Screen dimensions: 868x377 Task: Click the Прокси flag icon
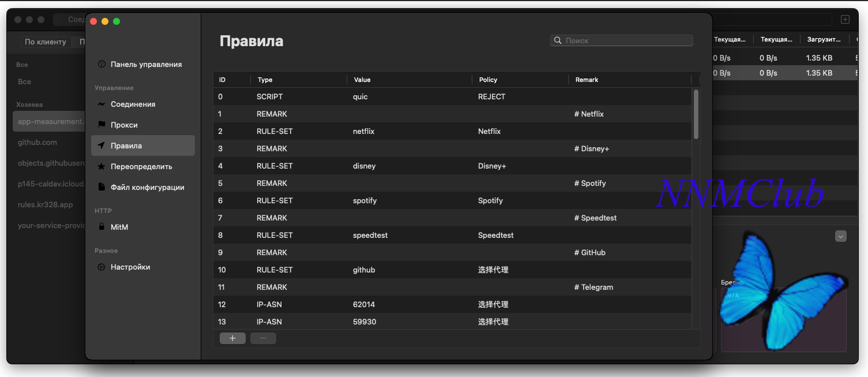pyautogui.click(x=102, y=125)
